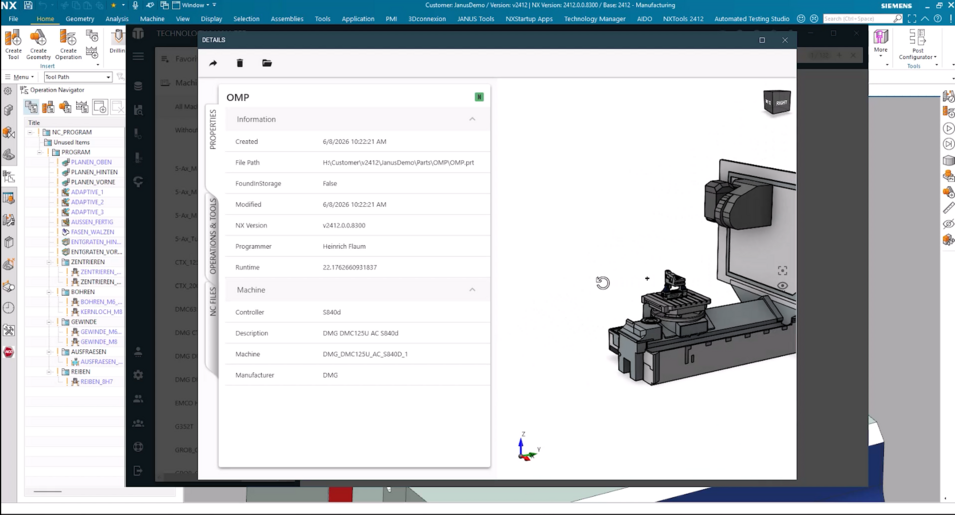Click the red stop icon in resource bar
Image resolution: width=955 pixels, height=515 pixels.
click(9, 352)
